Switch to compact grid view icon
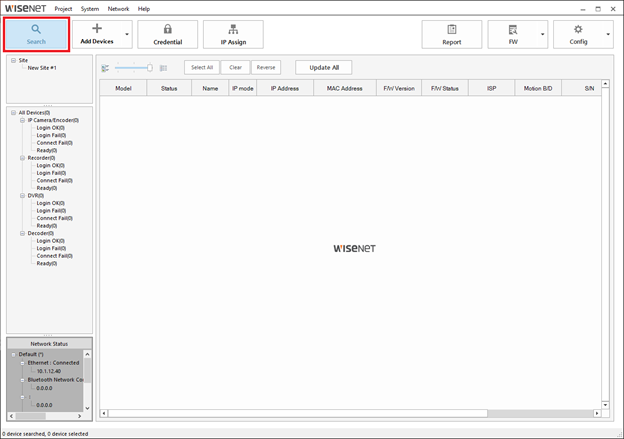 pyautogui.click(x=163, y=68)
